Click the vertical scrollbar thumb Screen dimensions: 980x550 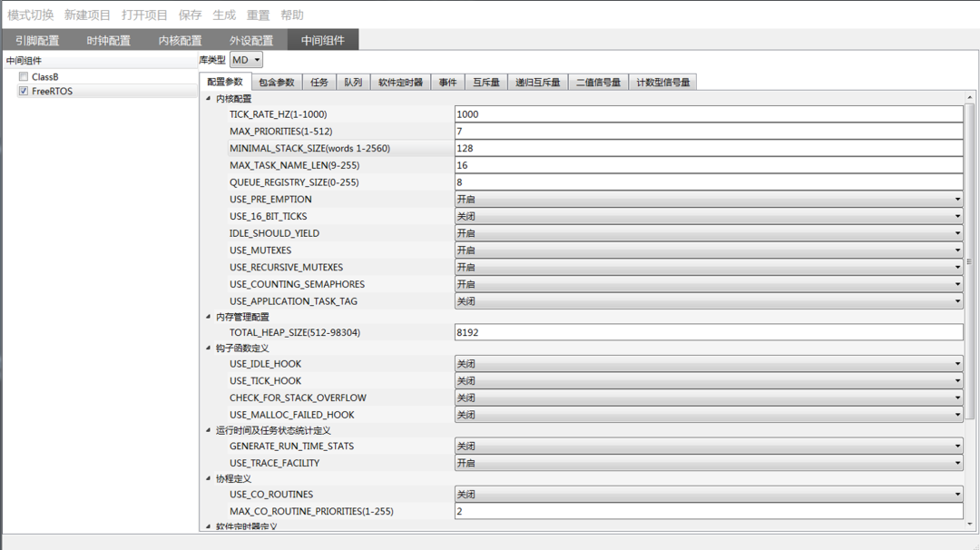coord(969,261)
